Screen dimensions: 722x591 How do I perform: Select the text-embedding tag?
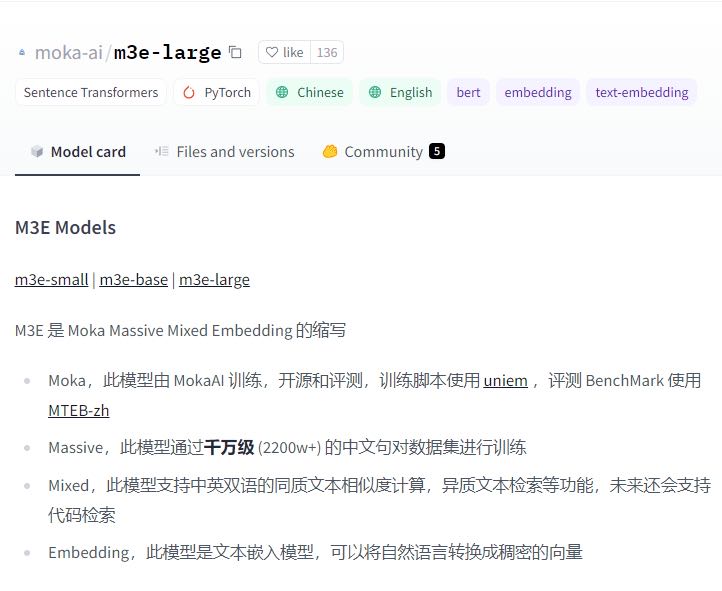[x=642, y=92]
